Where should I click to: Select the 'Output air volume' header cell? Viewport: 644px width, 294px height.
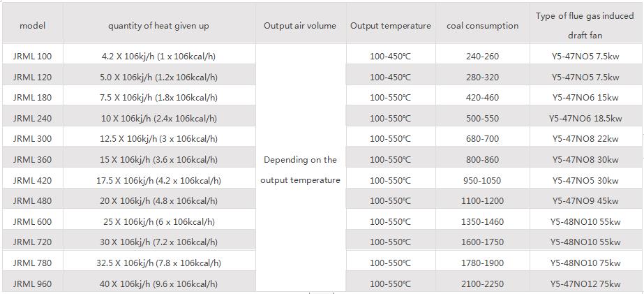(300, 26)
